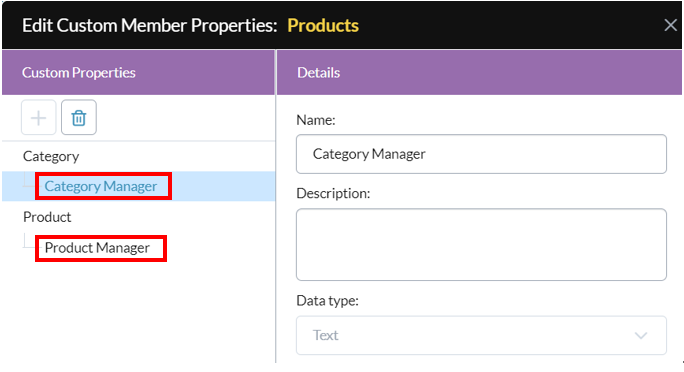Click the add property plus icon
Viewport: 684px width, 372px height.
(39, 118)
